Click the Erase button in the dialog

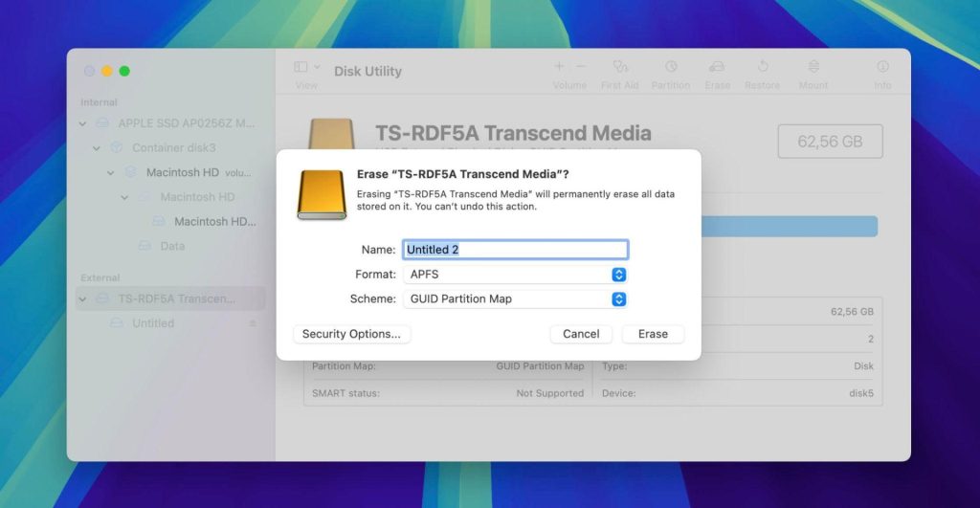(x=653, y=334)
